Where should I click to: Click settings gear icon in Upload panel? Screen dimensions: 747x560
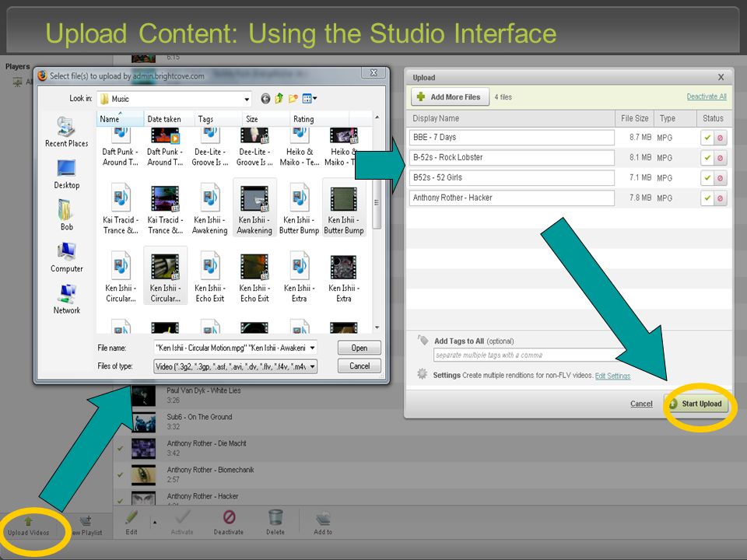(422, 374)
